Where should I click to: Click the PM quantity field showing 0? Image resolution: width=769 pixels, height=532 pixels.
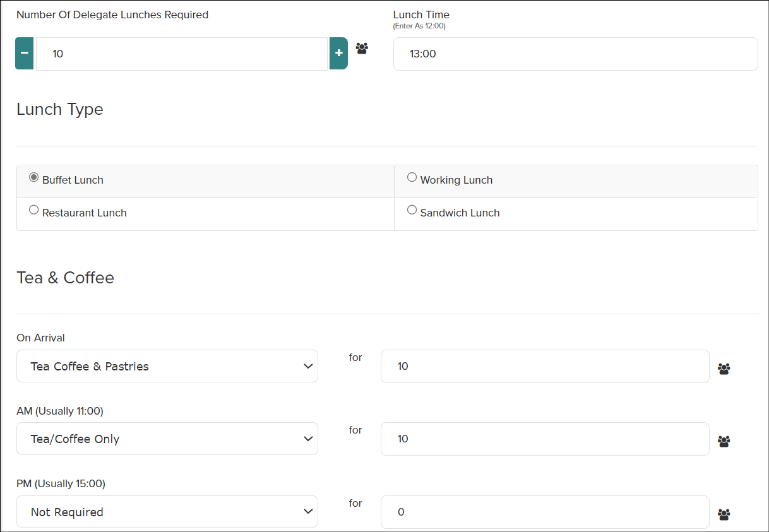point(545,512)
